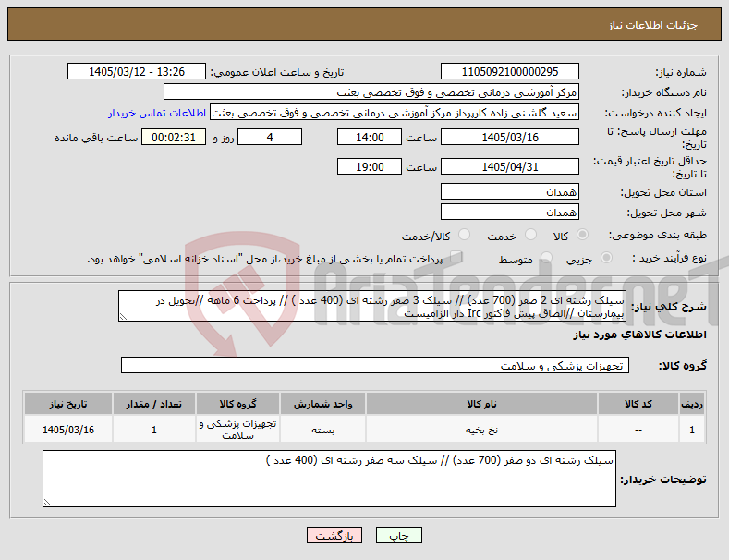The height and width of the screenshot is (560, 729).
Task: Click the نخ بخیه cell in the table
Action: pos(481,430)
